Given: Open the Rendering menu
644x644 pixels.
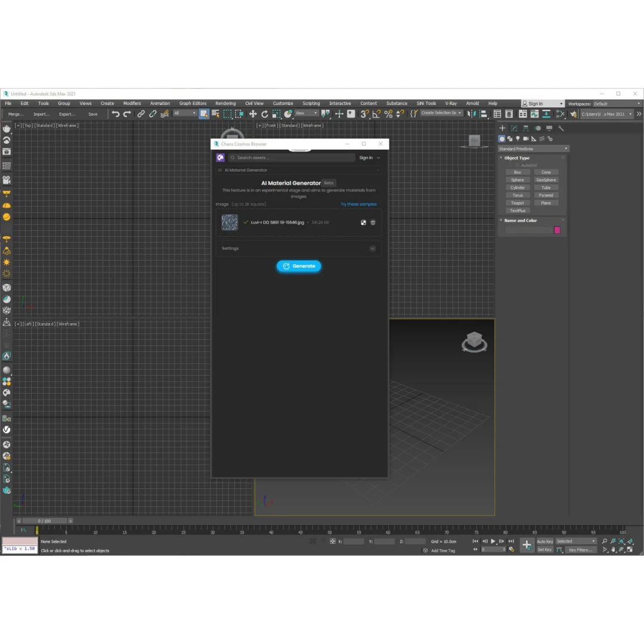Looking at the screenshot, I should (225, 103).
